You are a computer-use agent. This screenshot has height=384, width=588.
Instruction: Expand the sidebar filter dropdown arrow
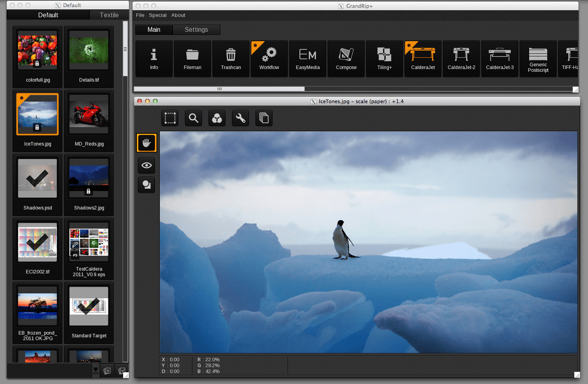[95, 371]
